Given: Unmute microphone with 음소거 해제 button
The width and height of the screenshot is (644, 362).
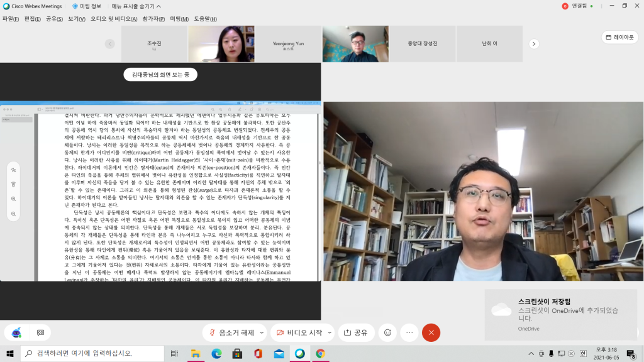Looking at the screenshot, I should coord(231,333).
